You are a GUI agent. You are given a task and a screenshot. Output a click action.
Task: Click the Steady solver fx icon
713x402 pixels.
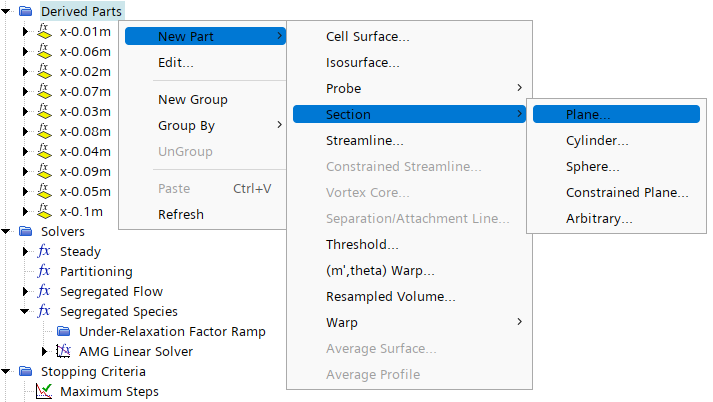click(x=43, y=251)
